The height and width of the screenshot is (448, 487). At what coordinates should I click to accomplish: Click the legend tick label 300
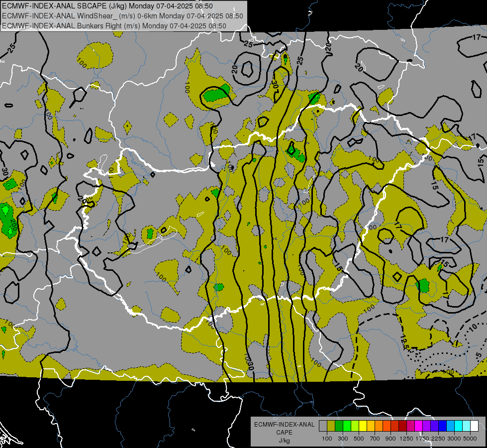pyautogui.click(x=343, y=439)
